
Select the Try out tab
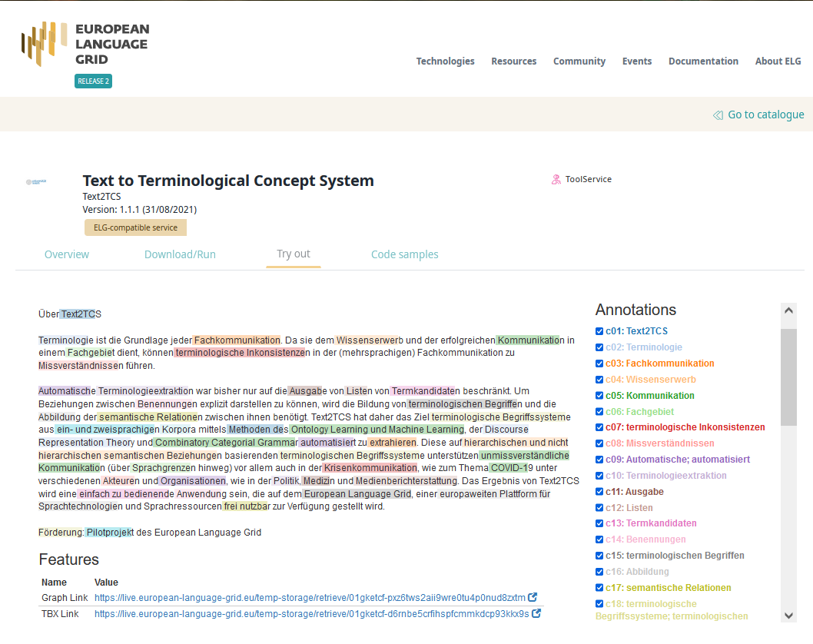pos(294,254)
